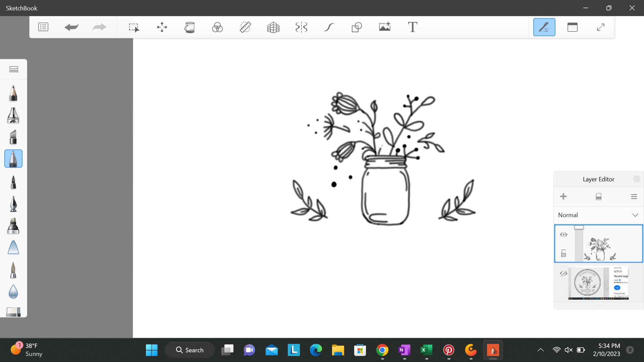Expand the Normal blend mode dropdown
The width and height of the screenshot is (644, 362).
point(635,215)
